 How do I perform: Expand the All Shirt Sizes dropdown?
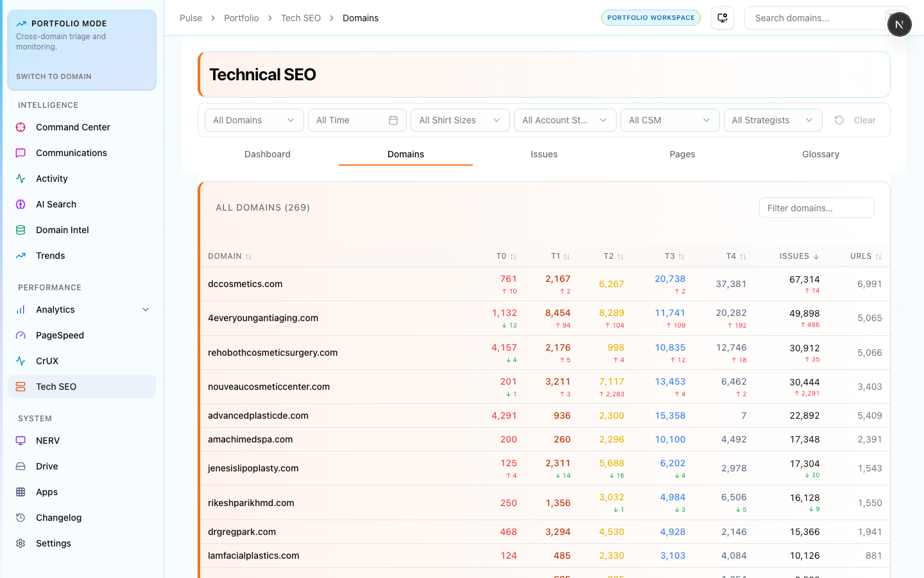(x=459, y=120)
